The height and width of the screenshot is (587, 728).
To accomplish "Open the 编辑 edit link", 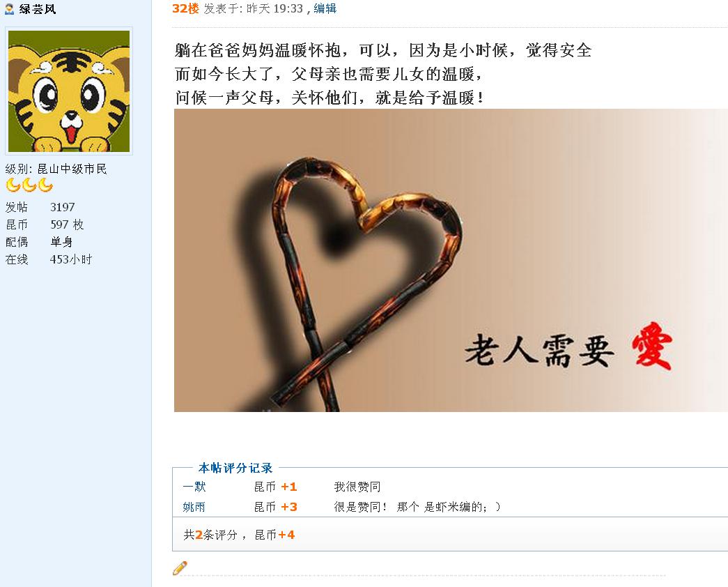I will coord(325,8).
